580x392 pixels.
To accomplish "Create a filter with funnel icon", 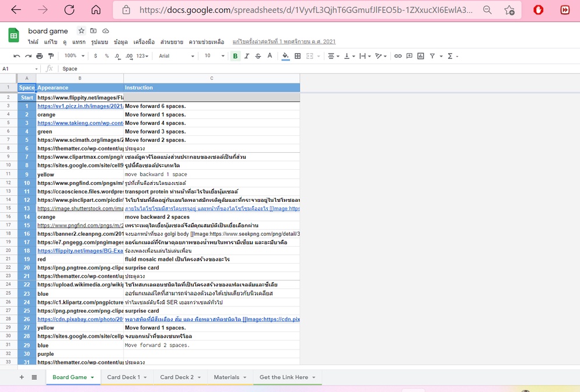I will (432, 56).
